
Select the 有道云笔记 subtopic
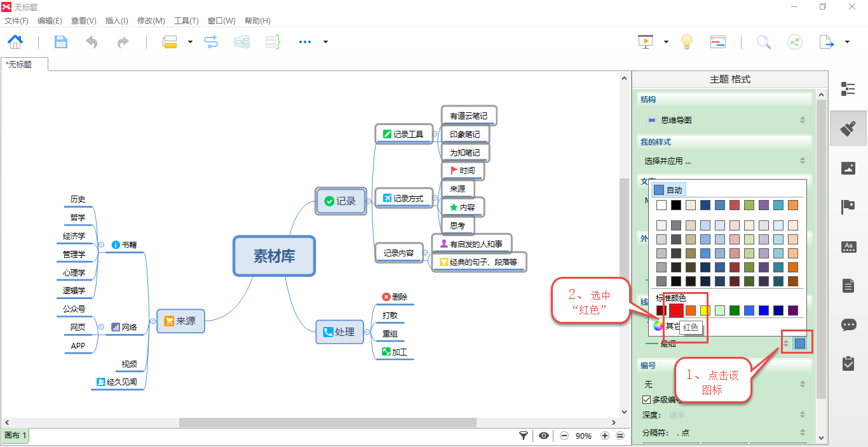tap(469, 116)
